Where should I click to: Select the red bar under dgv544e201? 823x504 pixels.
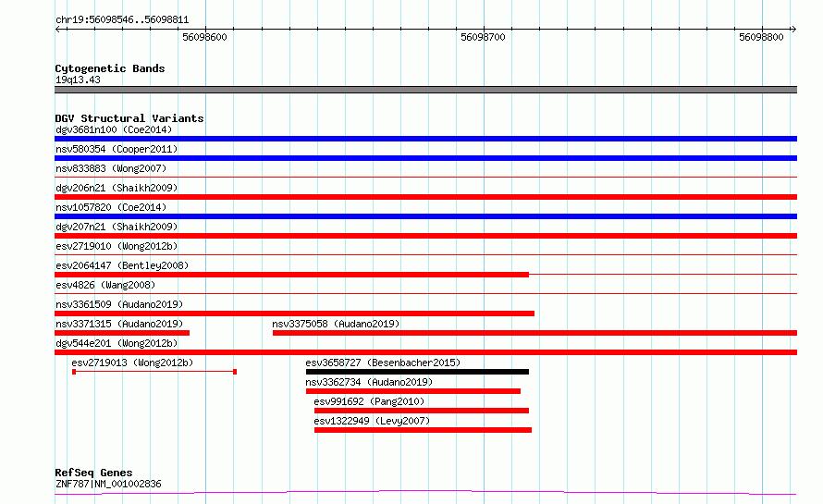point(425,352)
